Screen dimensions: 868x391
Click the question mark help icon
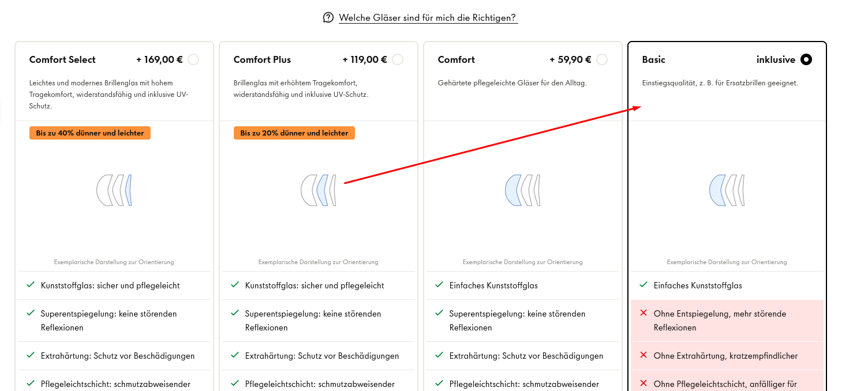click(328, 18)
